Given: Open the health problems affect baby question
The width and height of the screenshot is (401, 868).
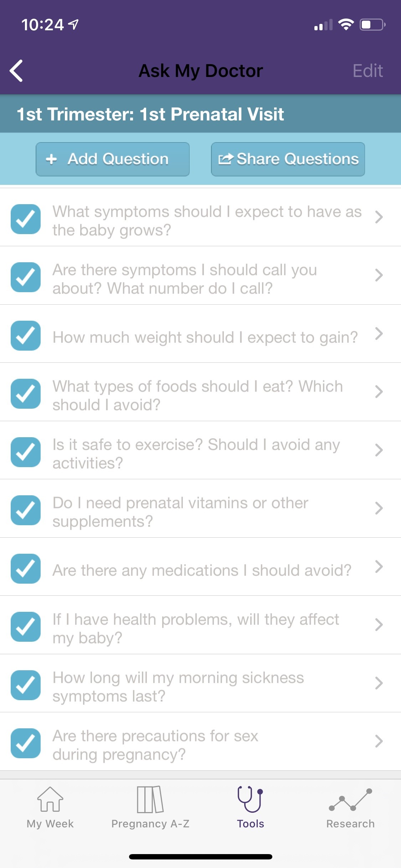Looking at the screenshot, I should [196, 629].
